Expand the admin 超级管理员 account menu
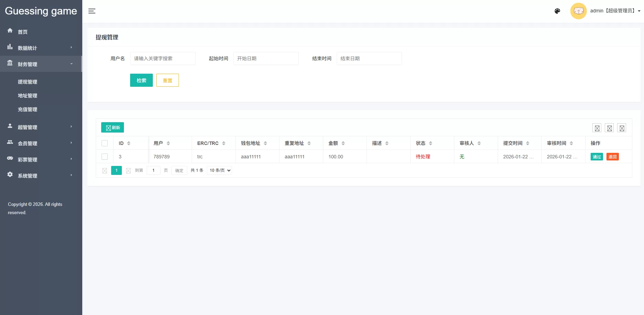644x315 pixels. tap(613, 11)
